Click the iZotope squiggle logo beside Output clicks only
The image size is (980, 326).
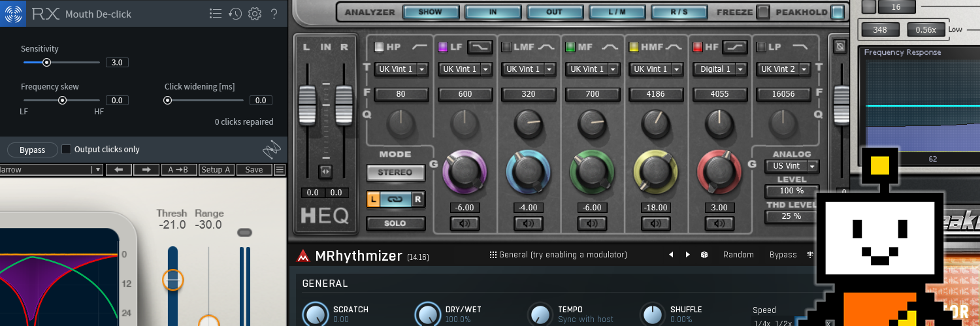271,150
